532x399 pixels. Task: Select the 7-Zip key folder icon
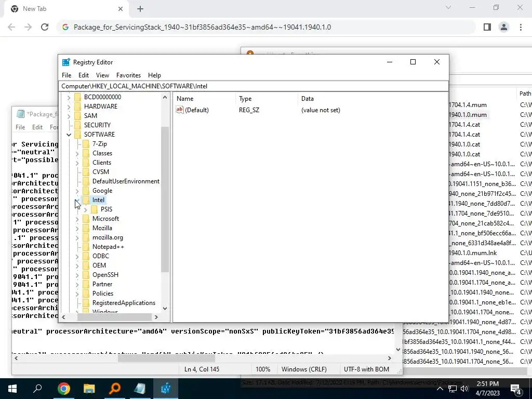click(86, 144)
